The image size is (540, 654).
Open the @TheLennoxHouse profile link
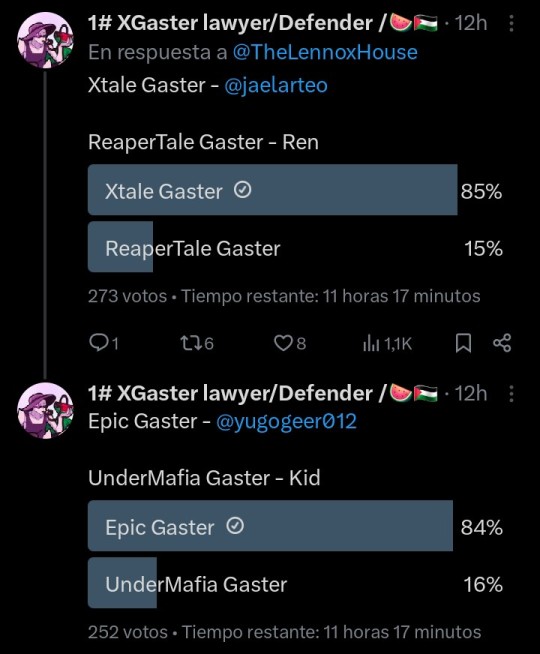(325, 53)
